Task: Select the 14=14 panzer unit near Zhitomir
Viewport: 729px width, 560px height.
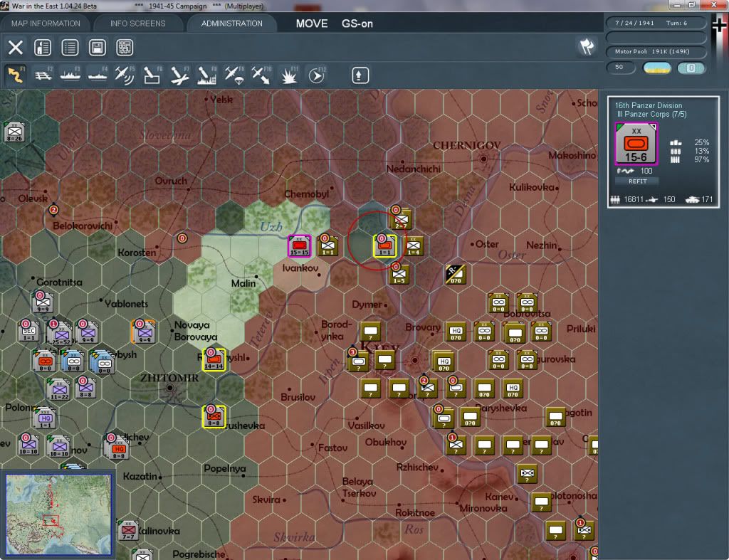Action: click(x=214, y=360)
